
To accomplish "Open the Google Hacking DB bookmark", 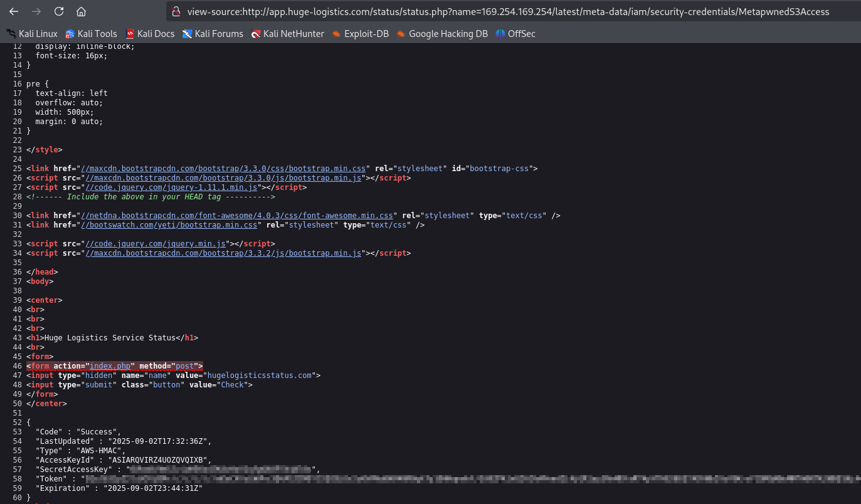I will pos(442,34).
